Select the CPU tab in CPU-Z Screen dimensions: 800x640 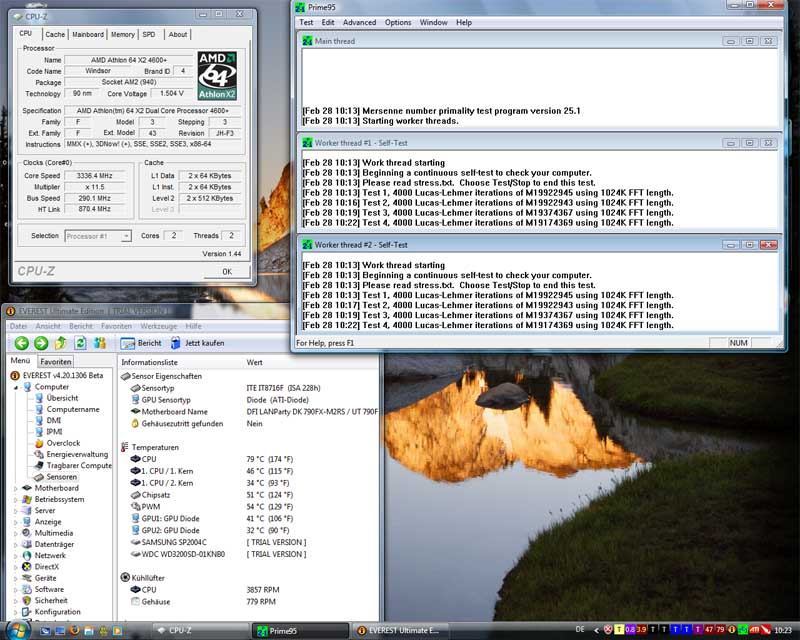[x=26, y=33]
